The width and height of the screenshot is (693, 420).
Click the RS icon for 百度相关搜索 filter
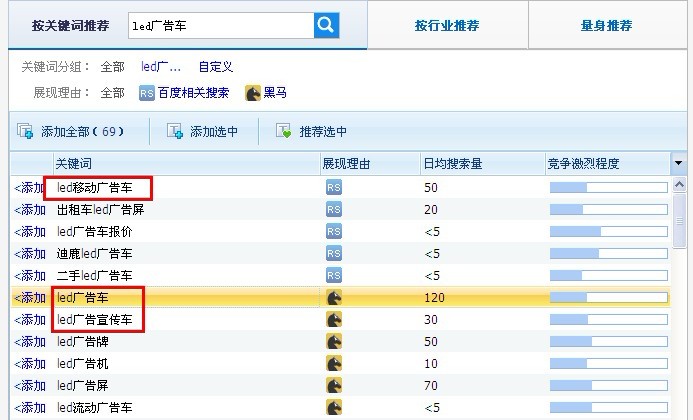[x=147, y=93]
